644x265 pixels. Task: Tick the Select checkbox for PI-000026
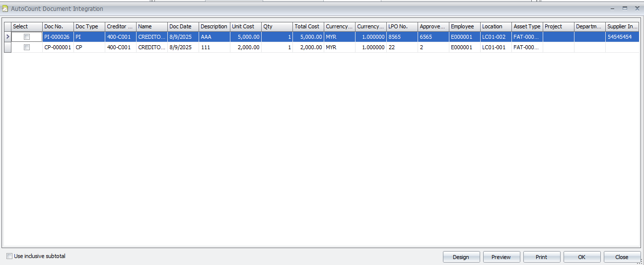(27, 37)
